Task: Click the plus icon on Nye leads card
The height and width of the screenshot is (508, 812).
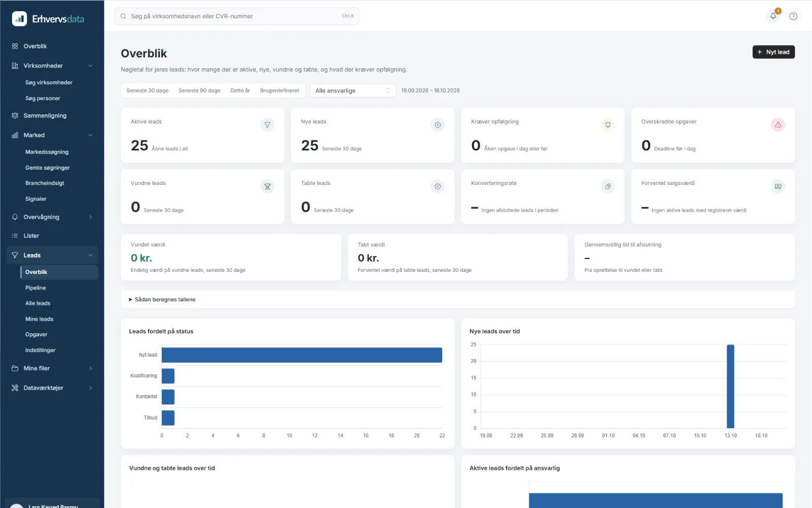Action: click(x=437, y=125)
